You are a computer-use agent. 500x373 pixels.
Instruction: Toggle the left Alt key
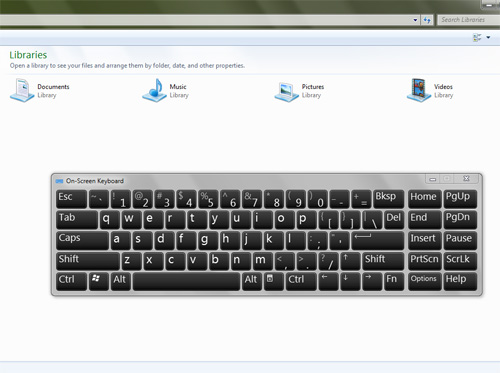[120, 281]
